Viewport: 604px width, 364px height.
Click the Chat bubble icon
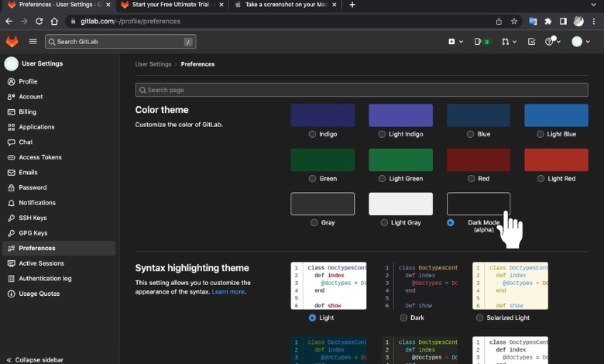click(x=11, y=143)
